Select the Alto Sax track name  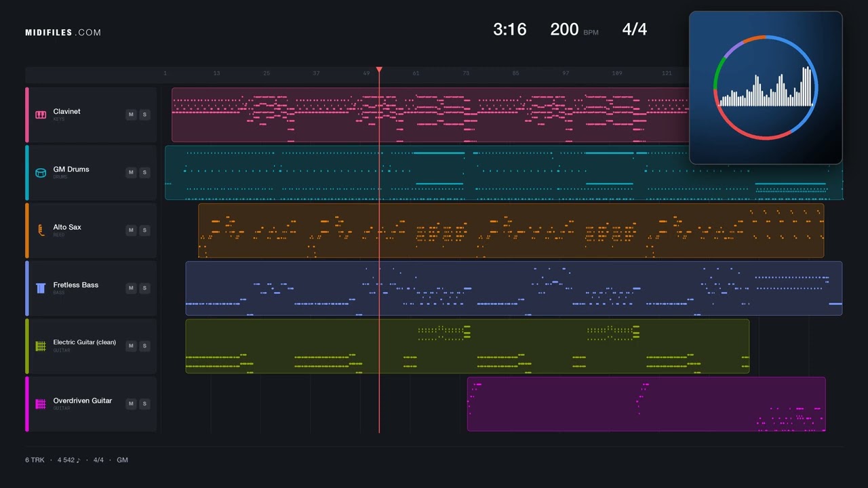(x=67, y=227)
